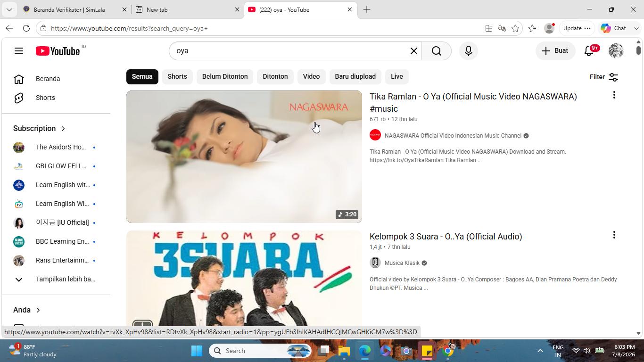Select the Baru diupload chip
644x362 pixels.
coord(355,76)
